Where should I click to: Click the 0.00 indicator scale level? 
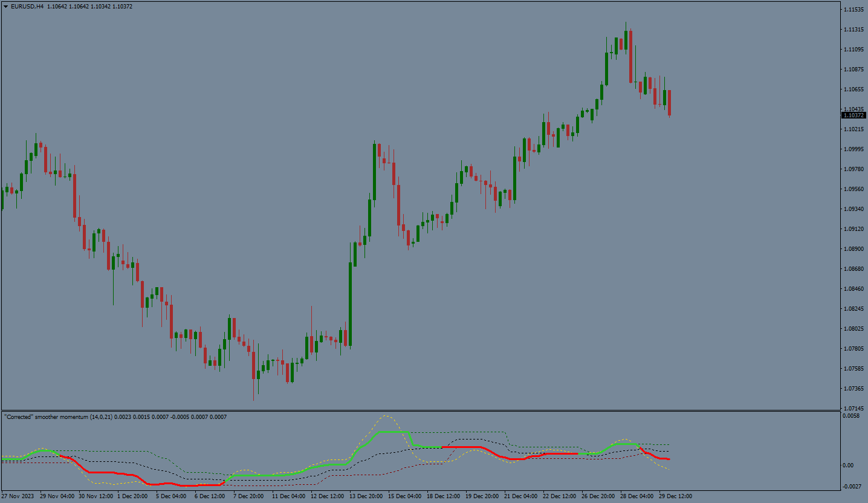pyautogui.click(x=849, y=465)
